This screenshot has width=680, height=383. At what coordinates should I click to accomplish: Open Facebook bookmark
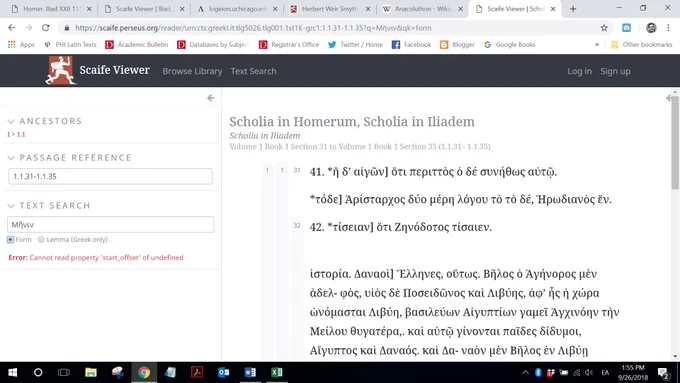(x=412, y=44)
